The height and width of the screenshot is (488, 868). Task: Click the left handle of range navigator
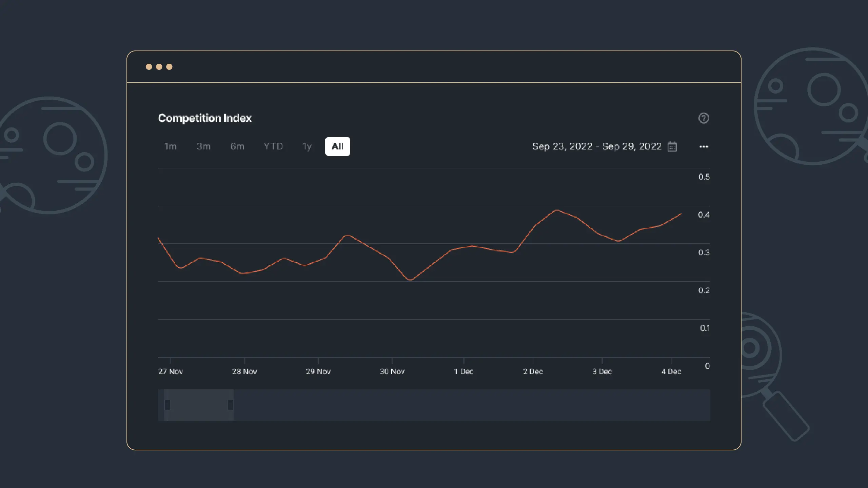pyautogui.click(x=167, y=405)
